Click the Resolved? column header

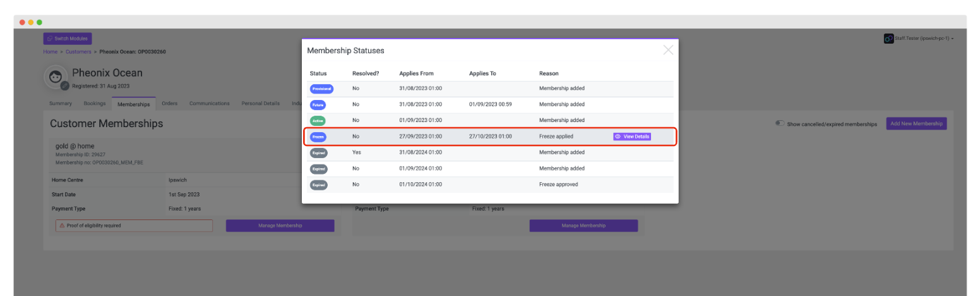tap(366, 73)
